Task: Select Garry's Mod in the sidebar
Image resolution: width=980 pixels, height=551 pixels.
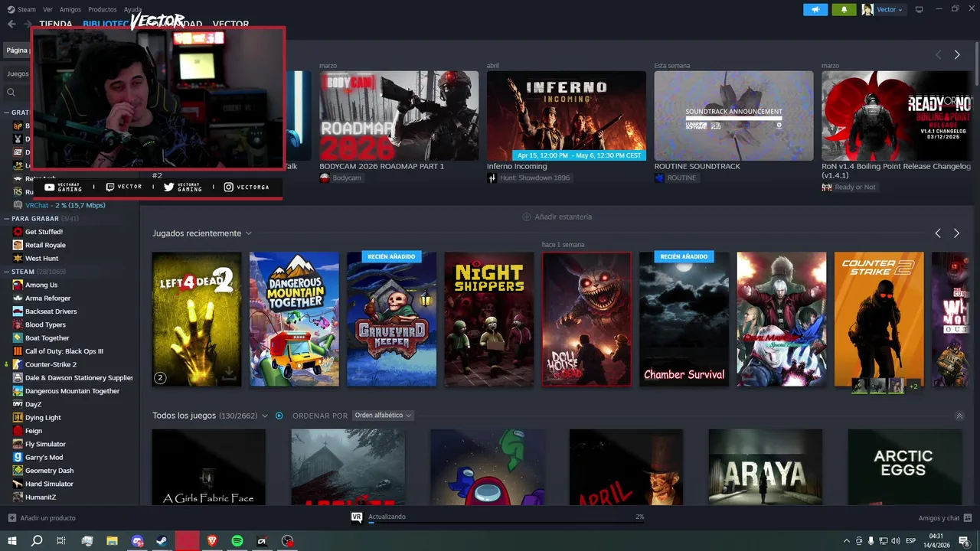Action: click(44, 457)
